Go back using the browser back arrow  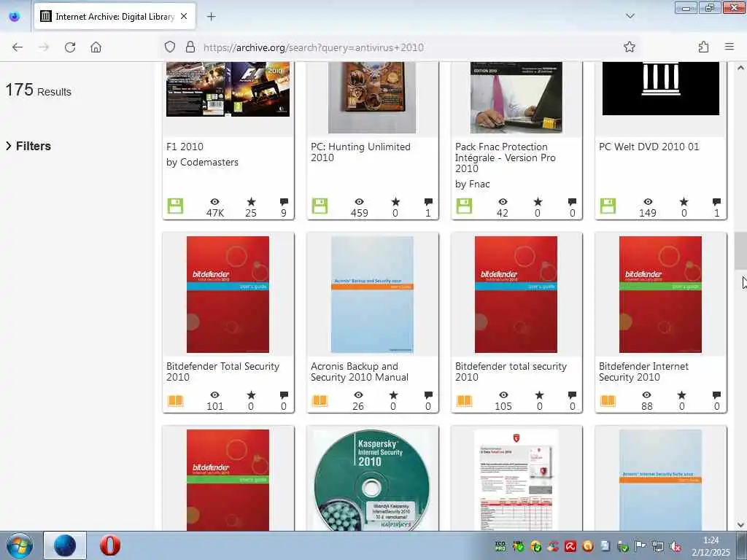click(18, 47)
